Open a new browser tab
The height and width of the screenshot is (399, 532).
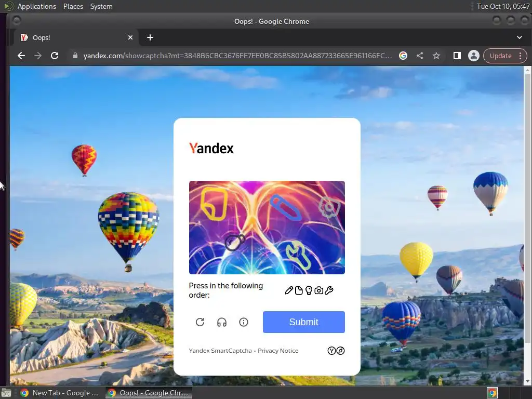[x=150, y=37]
